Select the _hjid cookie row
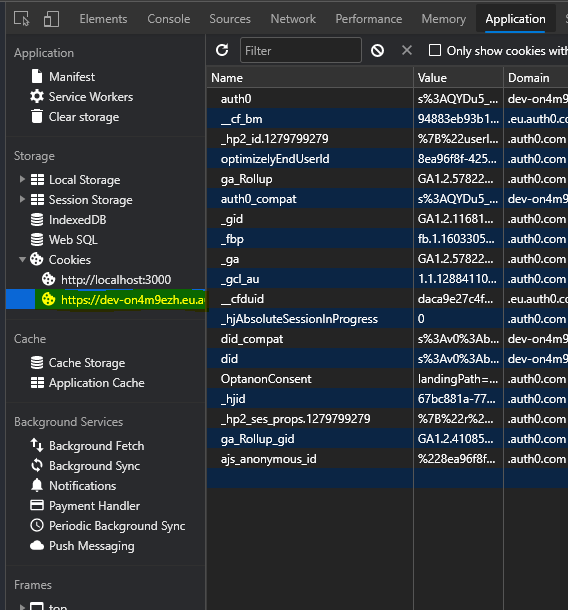 [387, 399]
